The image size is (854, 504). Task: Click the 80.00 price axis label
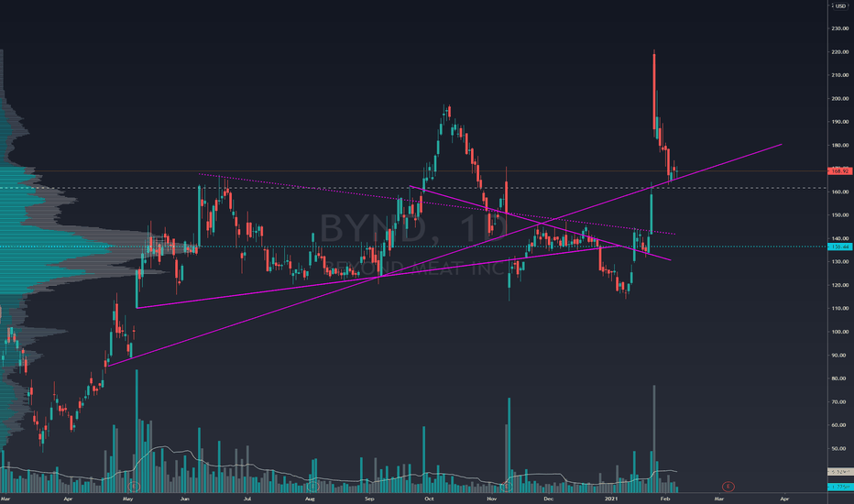tap(838, 378)
